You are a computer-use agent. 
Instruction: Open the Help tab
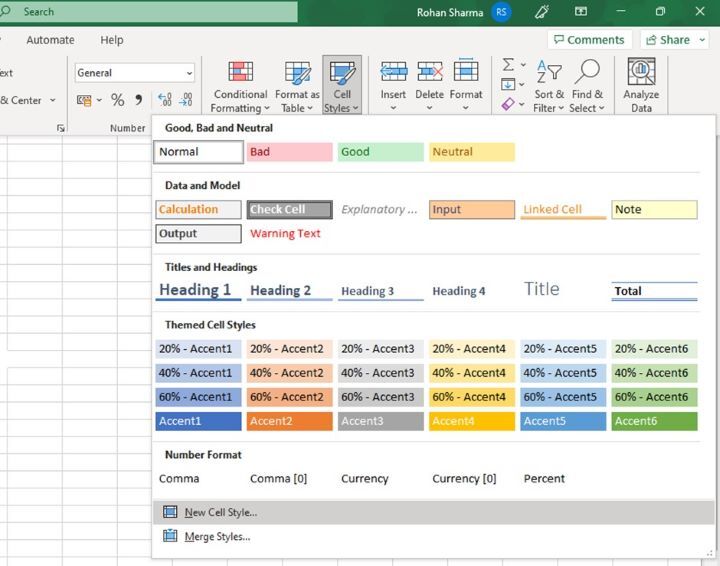(112, 40)
